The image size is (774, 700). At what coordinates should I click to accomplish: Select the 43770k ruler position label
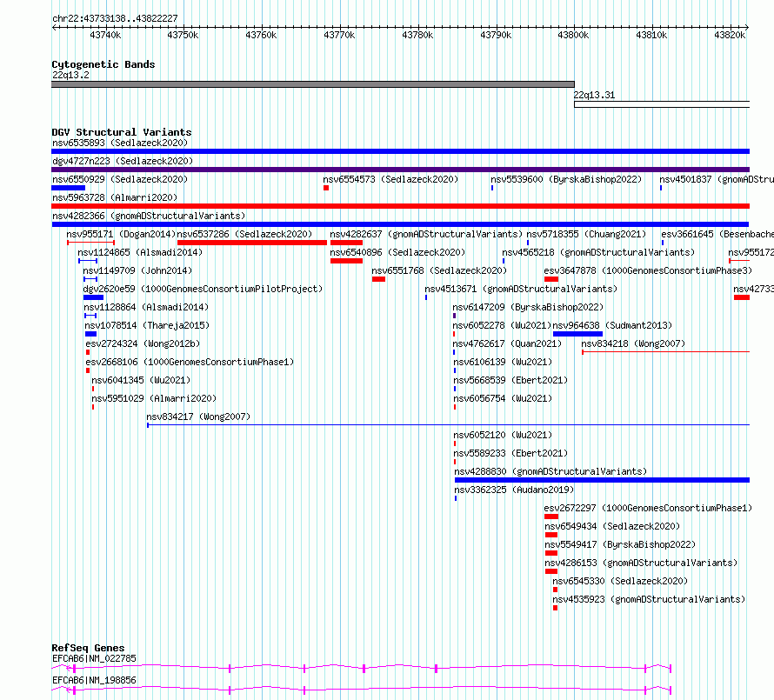[339, 36]
